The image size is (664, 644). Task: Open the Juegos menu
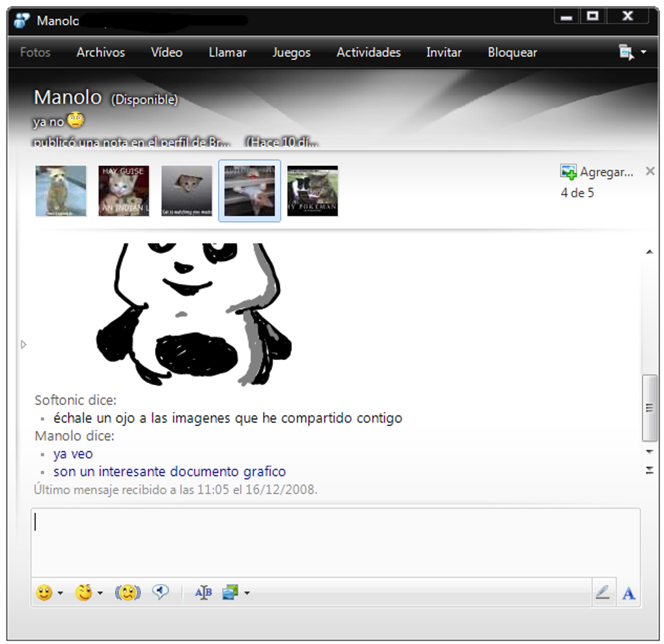[x=292, y=52]
